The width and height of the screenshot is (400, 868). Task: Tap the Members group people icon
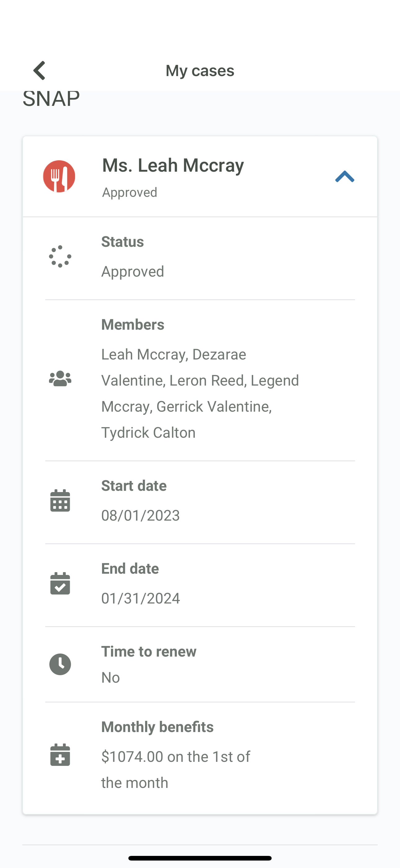click(60, 378)
